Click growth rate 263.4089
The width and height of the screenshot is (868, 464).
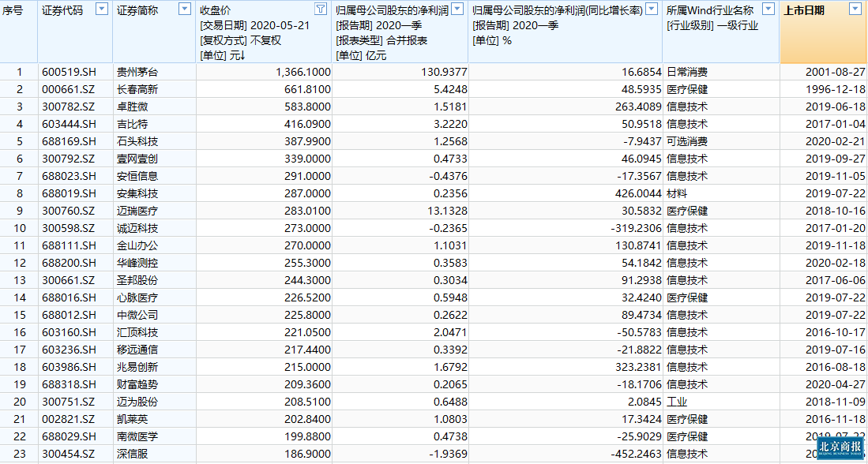coord(640,107)
